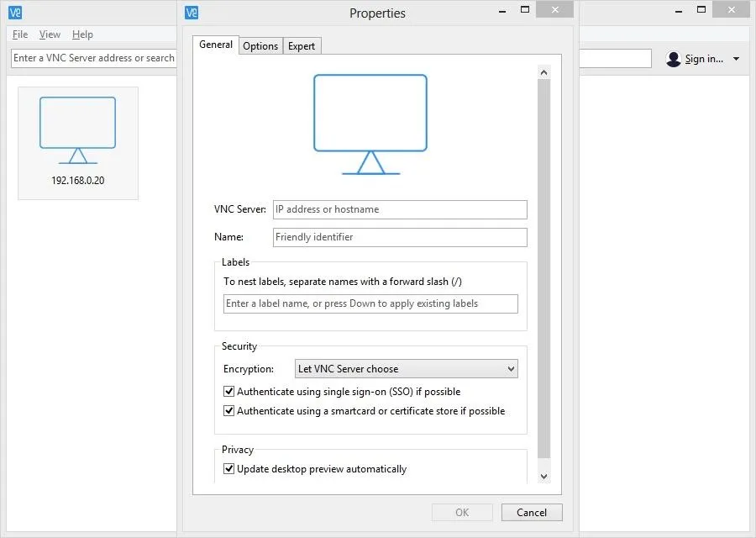Image resolution: width=756 pixels, height=538 pixels.
Task: Click the label name input field
Action: [370, 303]
